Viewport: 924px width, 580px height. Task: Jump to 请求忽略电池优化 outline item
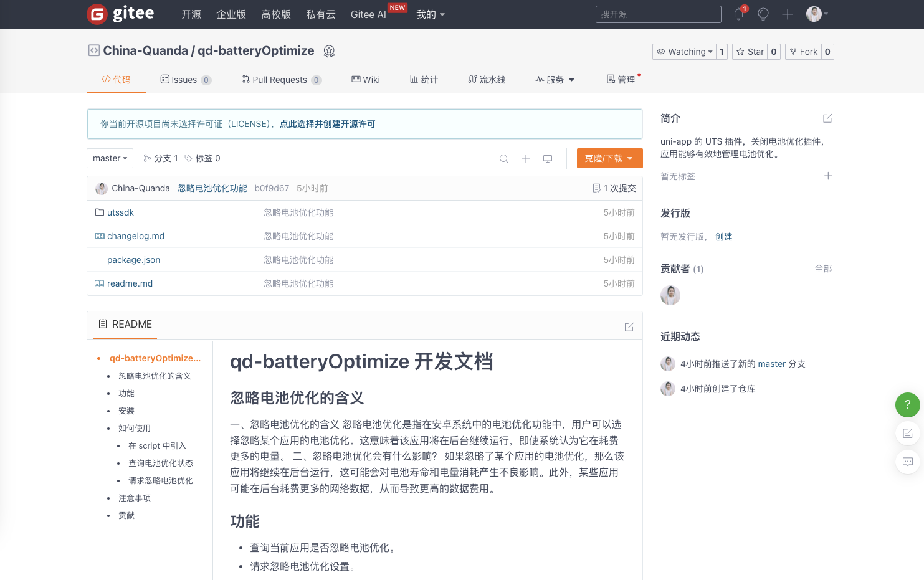pyautogui.click(x=161, y=480)
